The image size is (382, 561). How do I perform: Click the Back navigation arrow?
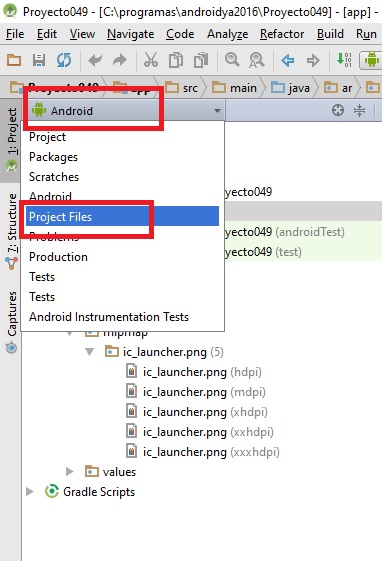tap(288, 60)
